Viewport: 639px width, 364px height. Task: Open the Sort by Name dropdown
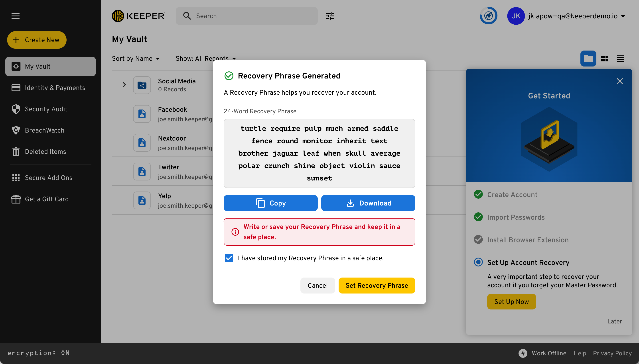(136, 59)
